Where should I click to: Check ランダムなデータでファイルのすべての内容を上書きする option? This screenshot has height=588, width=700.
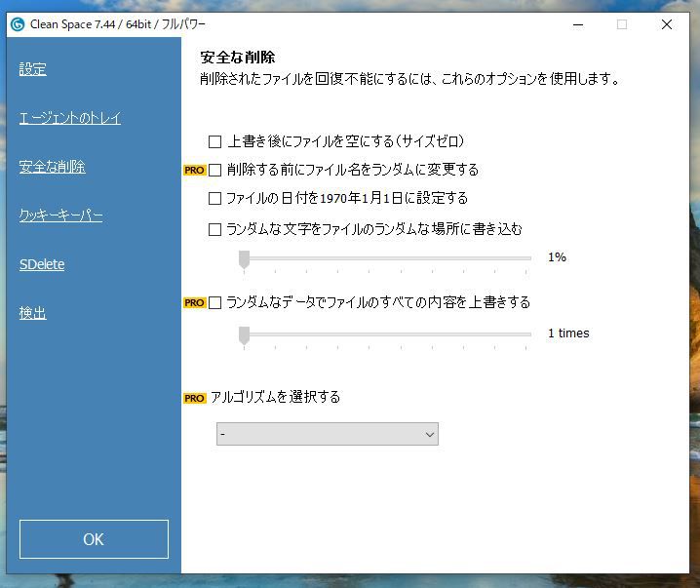point(214,302)
